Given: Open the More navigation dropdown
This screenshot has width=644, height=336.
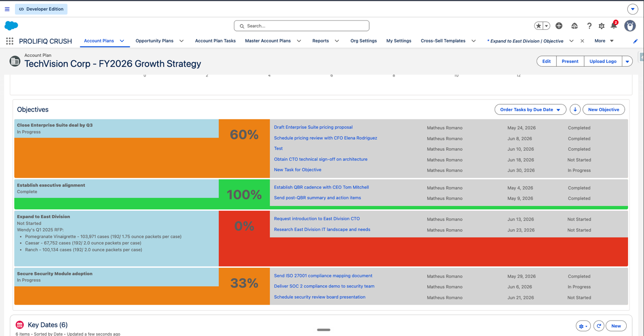Looking at the screenshot, I should pyautogui.click(x=604, y=41).
